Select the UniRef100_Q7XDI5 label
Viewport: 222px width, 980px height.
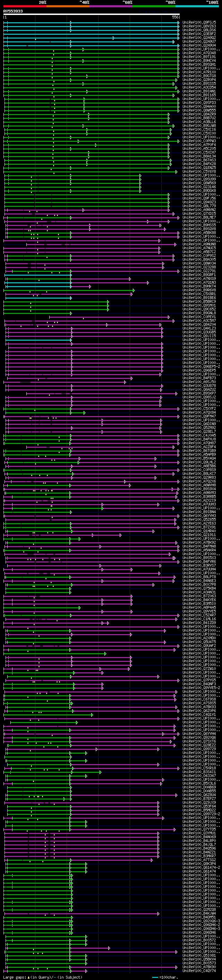[199, 214]
